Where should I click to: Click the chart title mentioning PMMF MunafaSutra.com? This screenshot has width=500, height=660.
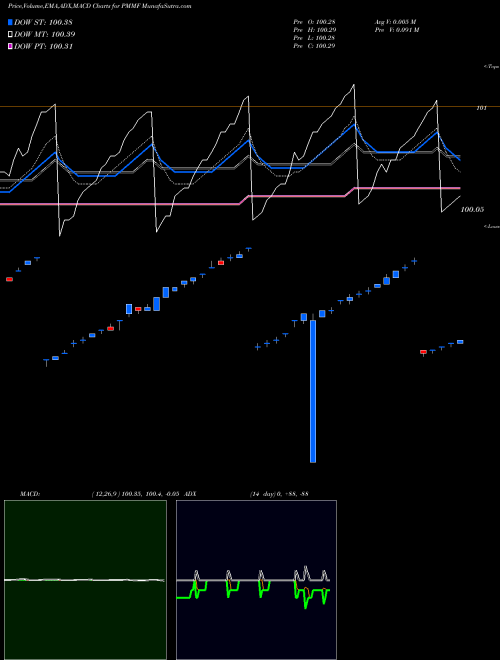99,6
